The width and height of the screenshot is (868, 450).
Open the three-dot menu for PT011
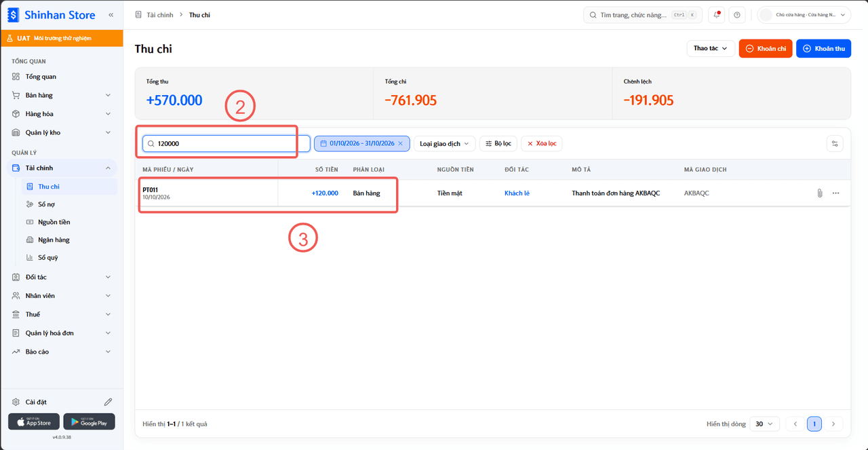tap(835, 193)
